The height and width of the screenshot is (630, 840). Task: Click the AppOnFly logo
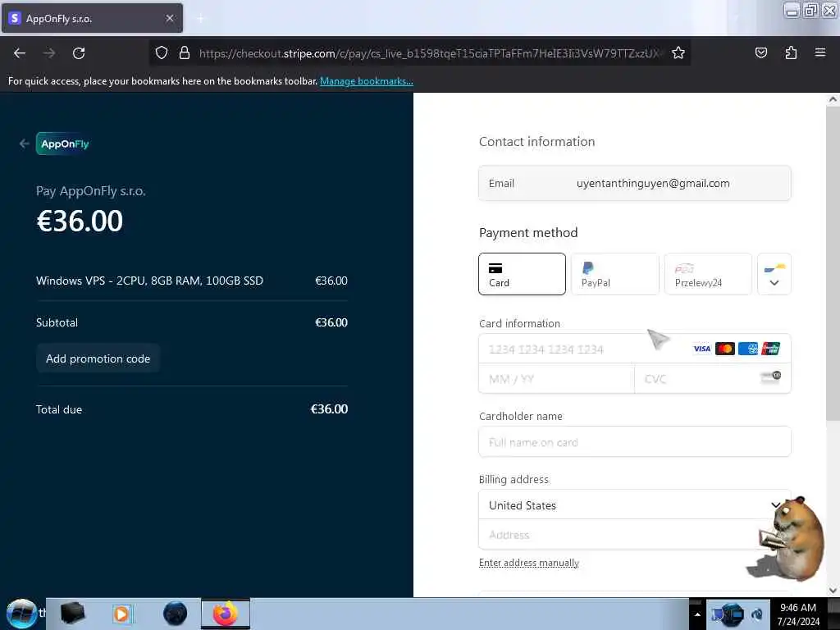point(64,144)
